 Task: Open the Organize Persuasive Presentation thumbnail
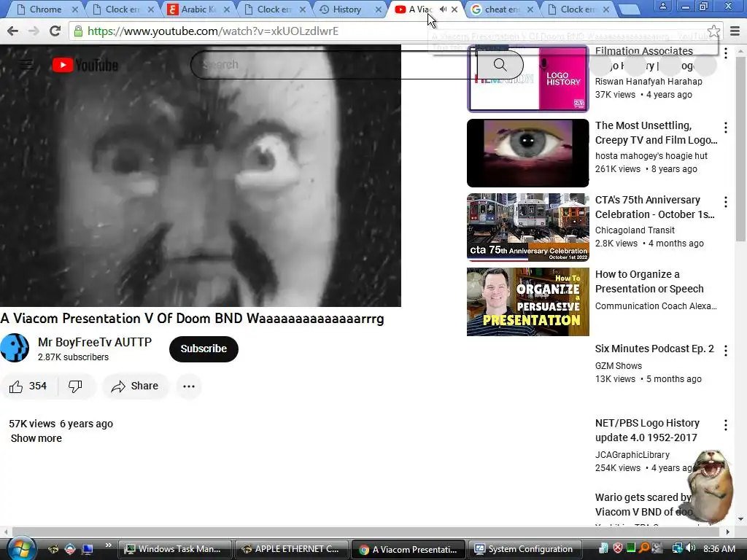(528, 301)
